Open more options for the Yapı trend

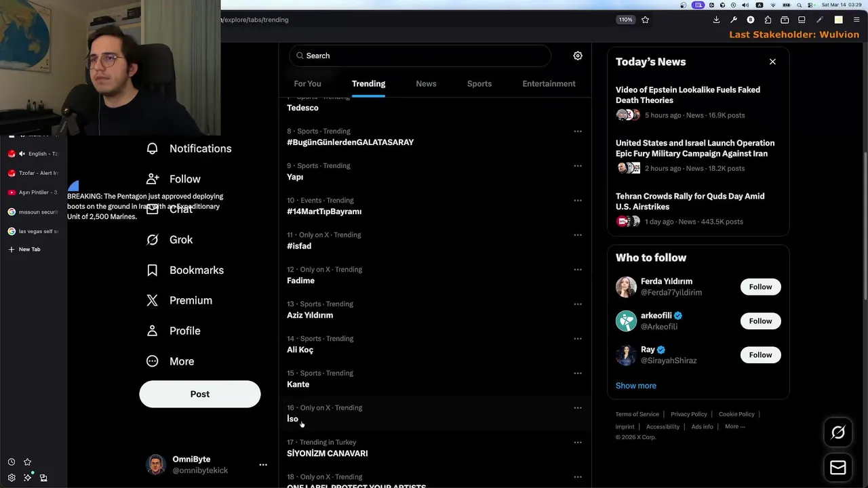[x=578, y=166]
